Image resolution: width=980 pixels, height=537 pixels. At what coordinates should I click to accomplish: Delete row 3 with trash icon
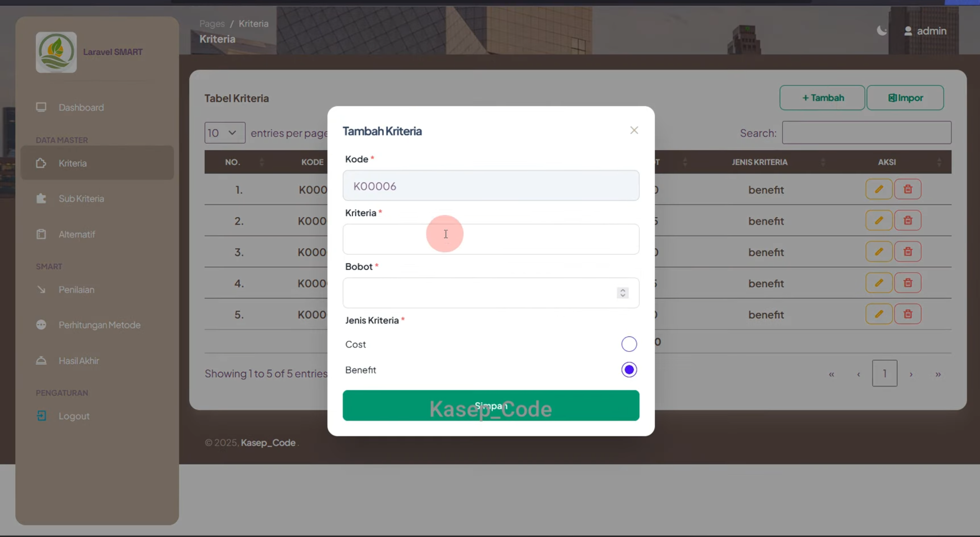(x=908, y=252)
